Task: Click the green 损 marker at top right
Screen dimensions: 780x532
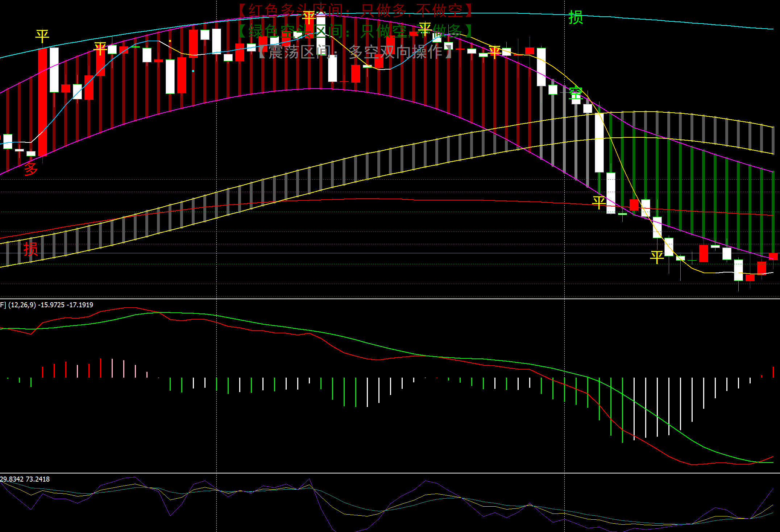Action: pos(576,17)
